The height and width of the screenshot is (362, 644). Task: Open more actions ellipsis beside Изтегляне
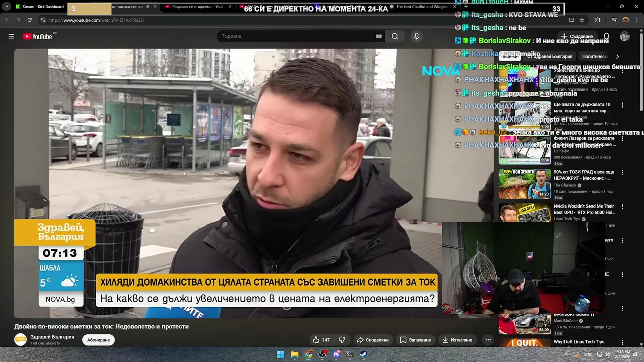(488, 340)
